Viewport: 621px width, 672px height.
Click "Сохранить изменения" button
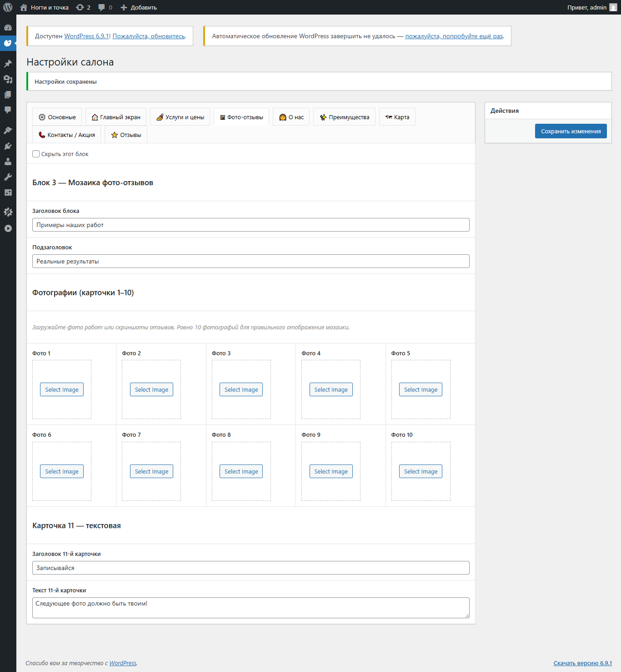point(571,131)
